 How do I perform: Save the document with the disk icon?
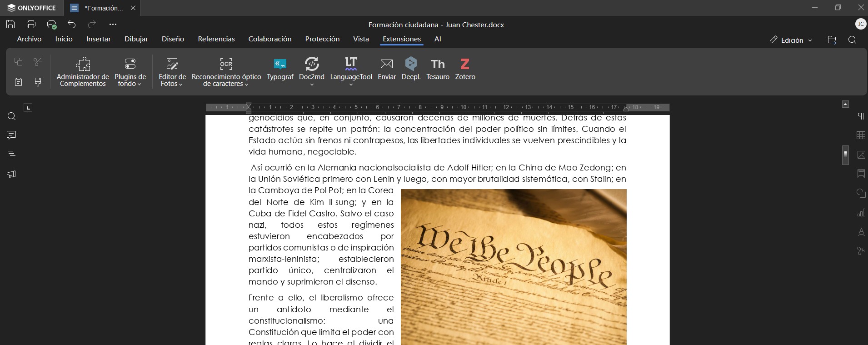(x=10, y=25)
